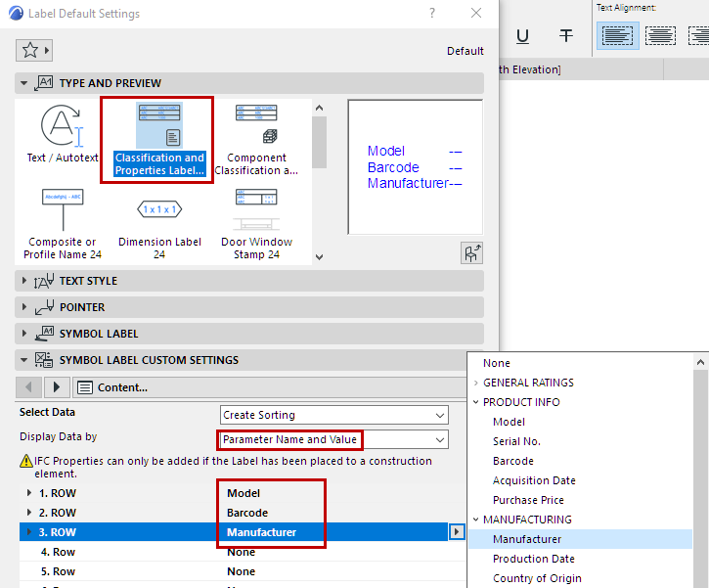Expand the 2. ROW entry

coord(29,513)
